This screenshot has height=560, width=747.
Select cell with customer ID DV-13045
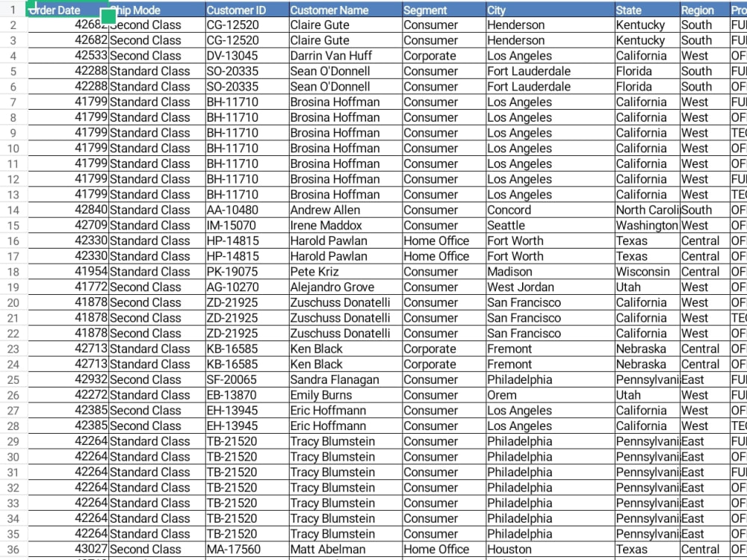click(247, 56)
